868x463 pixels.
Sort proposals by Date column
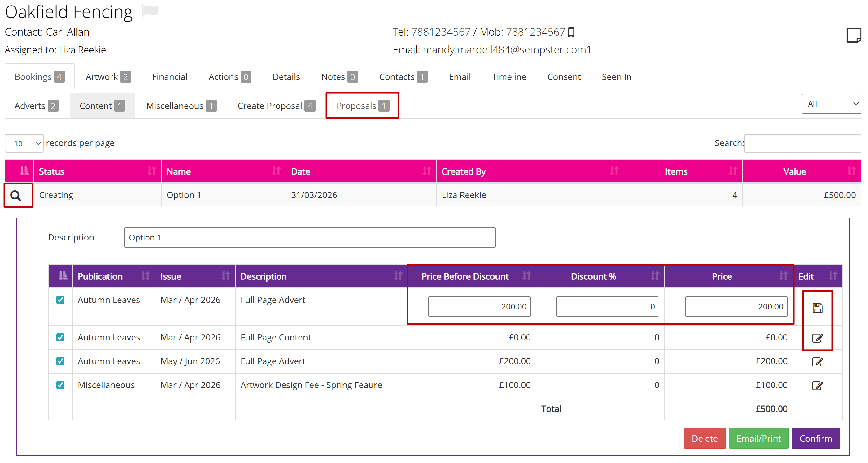point(361,171)
